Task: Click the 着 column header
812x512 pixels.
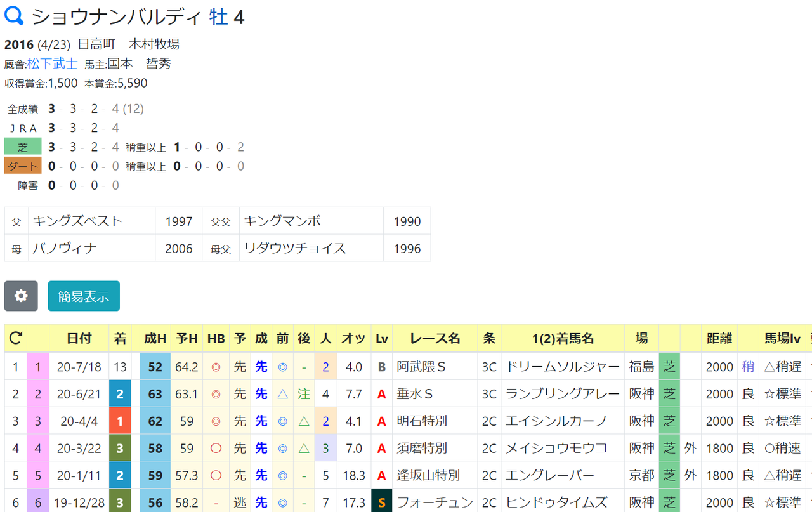Action: pos(120,339)
